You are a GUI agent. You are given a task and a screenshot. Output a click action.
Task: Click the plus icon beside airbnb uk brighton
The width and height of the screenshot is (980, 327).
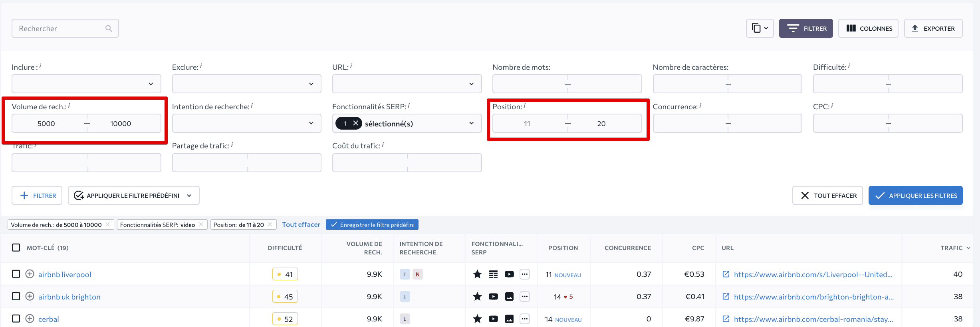pyautogui.click(x=30, y=296)
